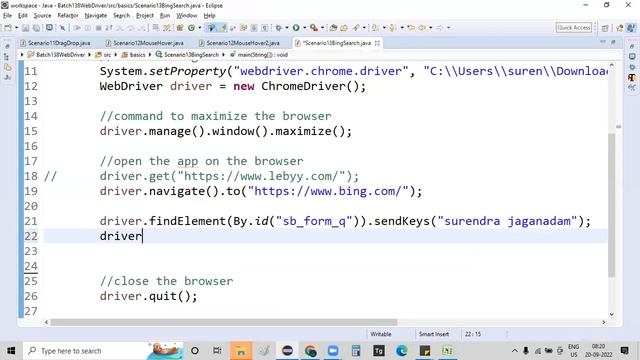Screen dimensions: 640x360
Task: Click the New Java Class green C icon
Action: tap(191, 28)
